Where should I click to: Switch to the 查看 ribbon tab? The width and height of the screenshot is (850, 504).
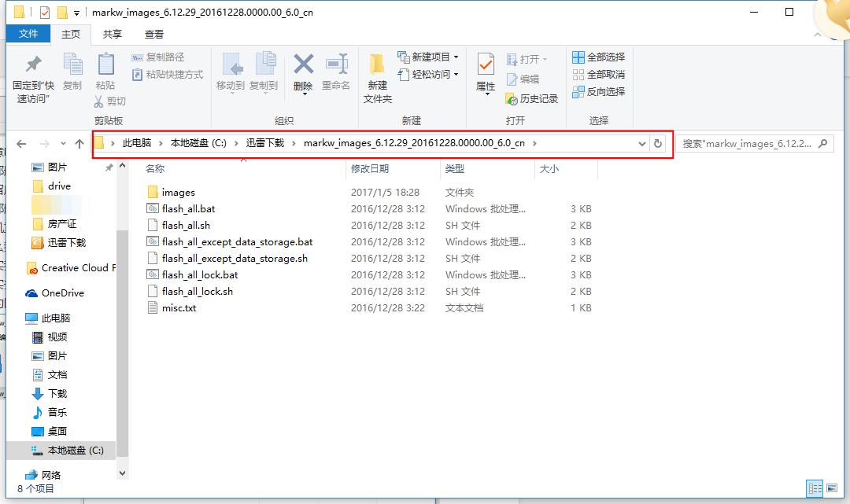[153, 33]
